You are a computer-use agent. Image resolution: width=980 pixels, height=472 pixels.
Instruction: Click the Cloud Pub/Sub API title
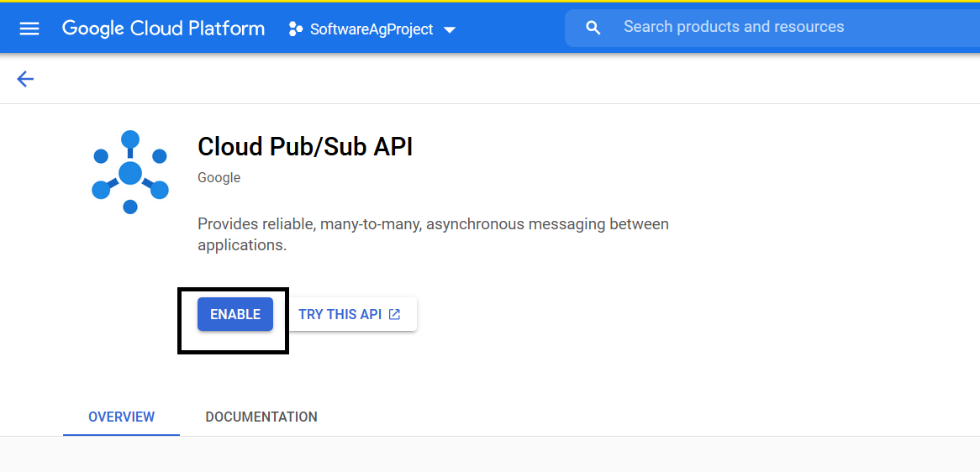point(305,147)
